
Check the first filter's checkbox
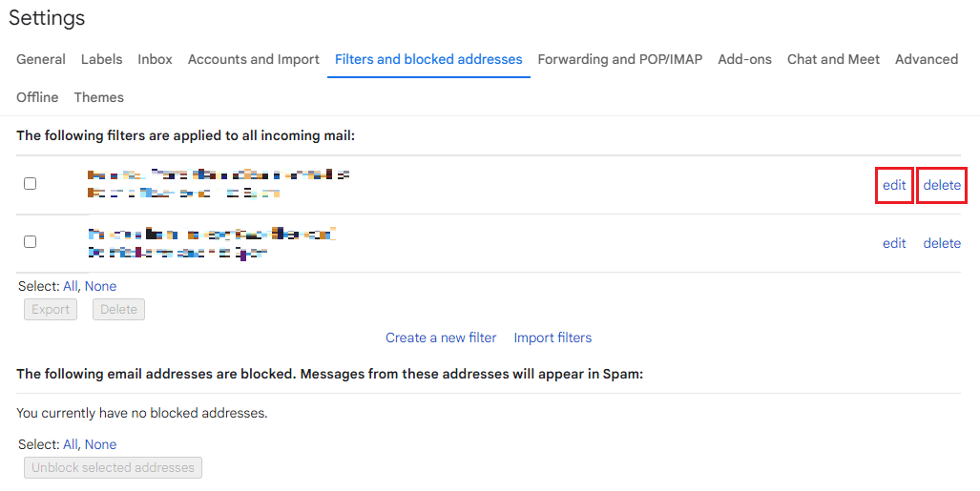tap(30, 183)
